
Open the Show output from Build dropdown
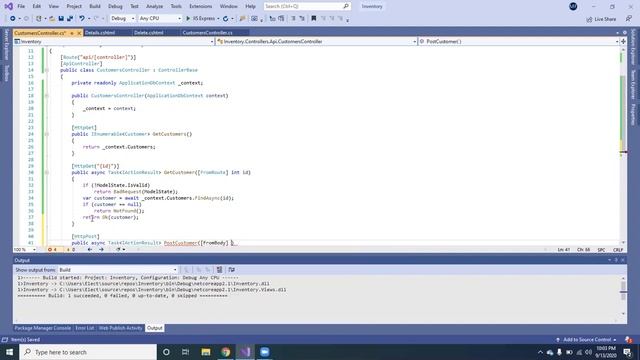[x=118, y=270]
